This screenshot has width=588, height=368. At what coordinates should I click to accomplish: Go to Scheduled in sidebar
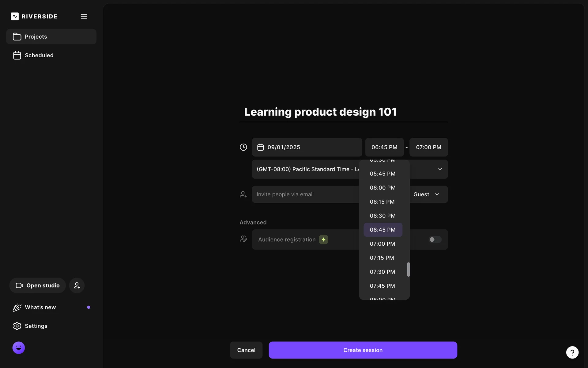click(x=39, y=56)
